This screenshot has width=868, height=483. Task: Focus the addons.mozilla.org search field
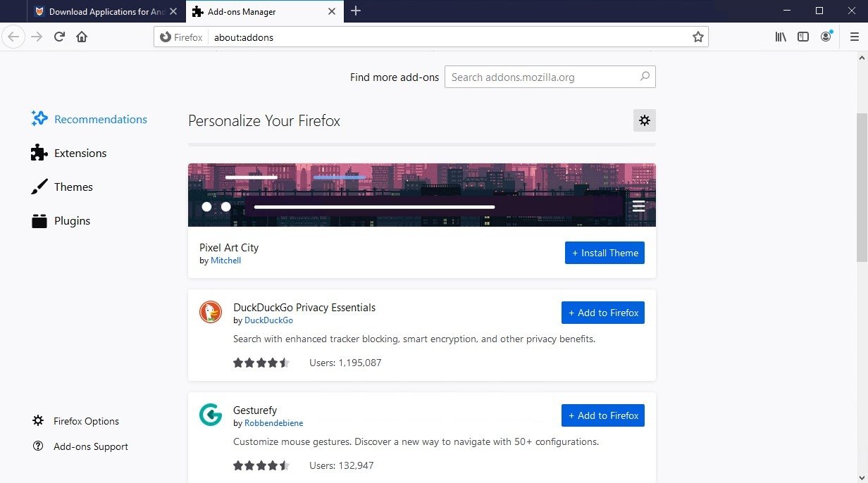pyautogui.click(x=550, y=77)
